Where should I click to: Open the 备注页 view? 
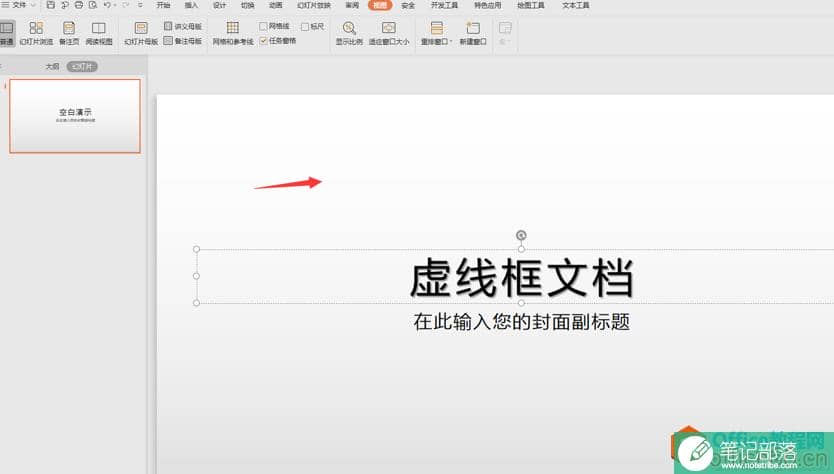coord(69,33)
